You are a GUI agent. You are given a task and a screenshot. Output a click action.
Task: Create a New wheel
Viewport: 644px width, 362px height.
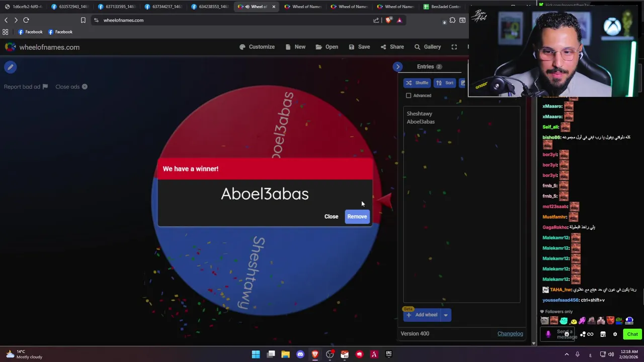pos(295,47)
